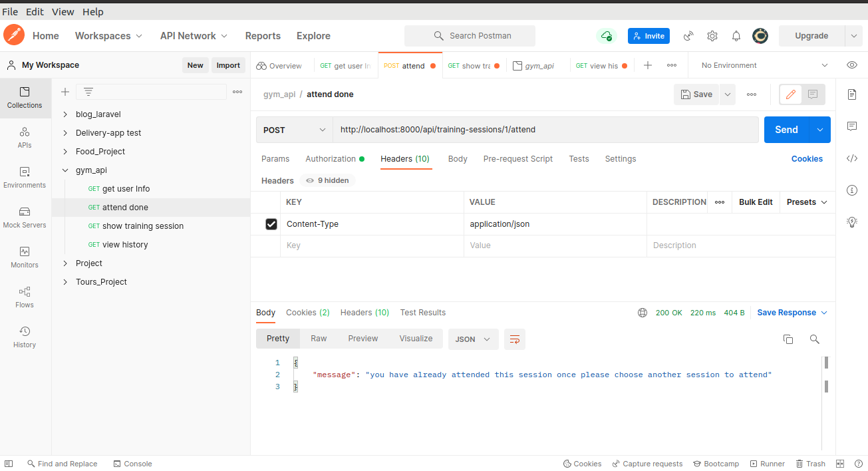Open the History sidebar panel
Image resolution: width=868 pixels, height=471 pixels.
(x=25, y=337)
